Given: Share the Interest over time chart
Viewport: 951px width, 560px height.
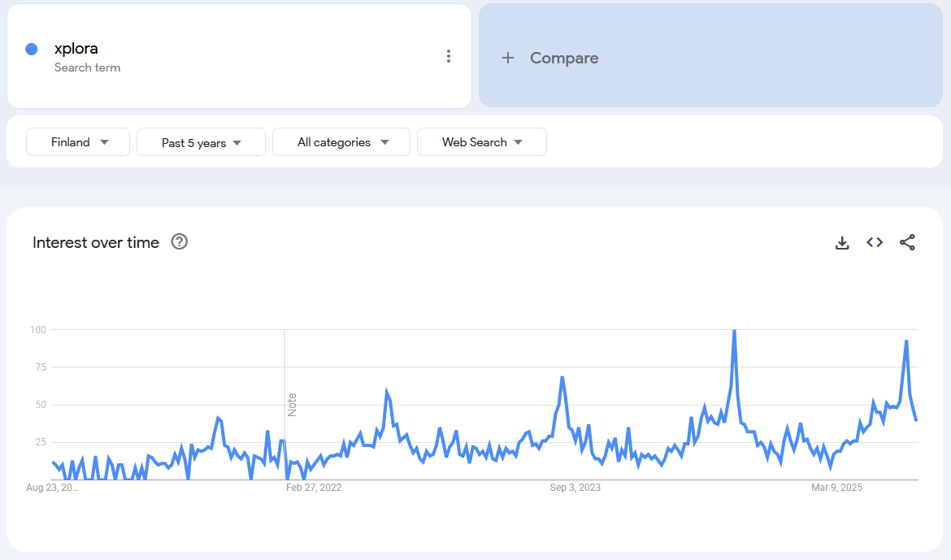Looking at the screenshot, I should [907, 242].
